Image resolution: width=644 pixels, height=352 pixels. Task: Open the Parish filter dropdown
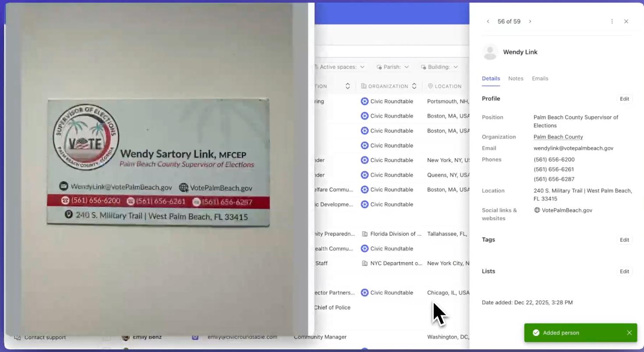pyautogui.click(x=393, y=67)
